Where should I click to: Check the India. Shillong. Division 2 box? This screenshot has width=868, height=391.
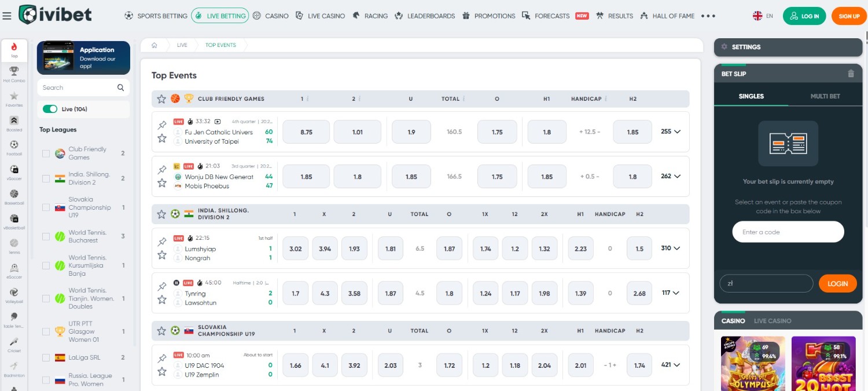tap(46, 178)
